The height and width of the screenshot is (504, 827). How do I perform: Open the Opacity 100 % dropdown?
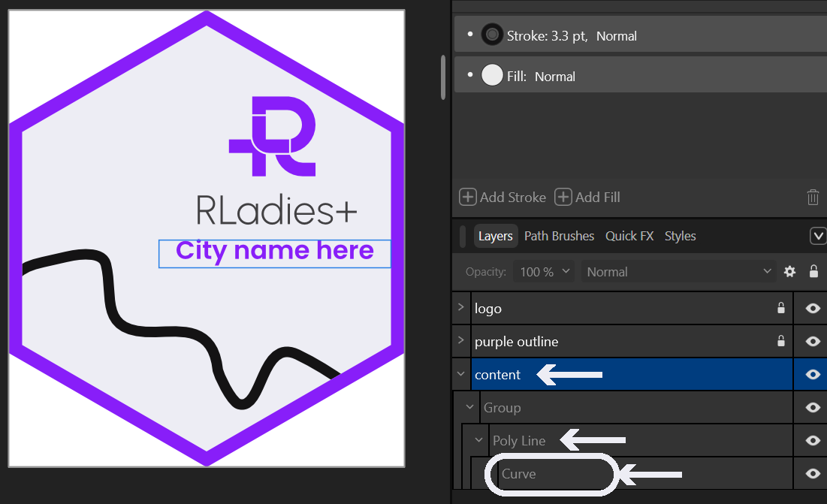click(544, 271)
